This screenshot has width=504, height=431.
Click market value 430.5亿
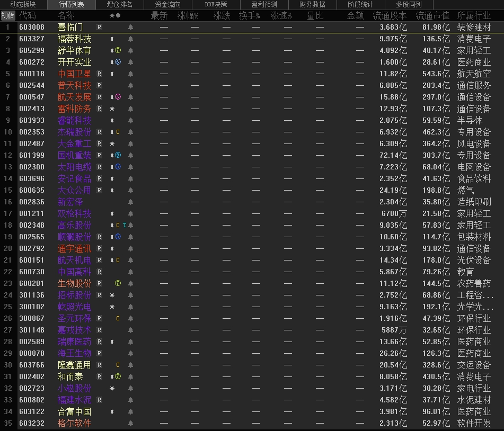click(436, 376)
